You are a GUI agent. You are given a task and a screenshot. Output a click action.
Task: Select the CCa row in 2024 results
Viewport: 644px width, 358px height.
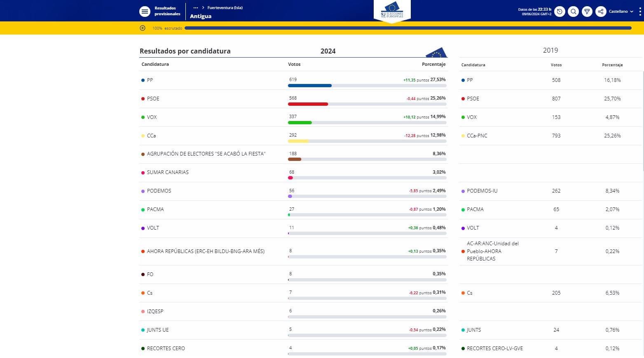point(293,136)
